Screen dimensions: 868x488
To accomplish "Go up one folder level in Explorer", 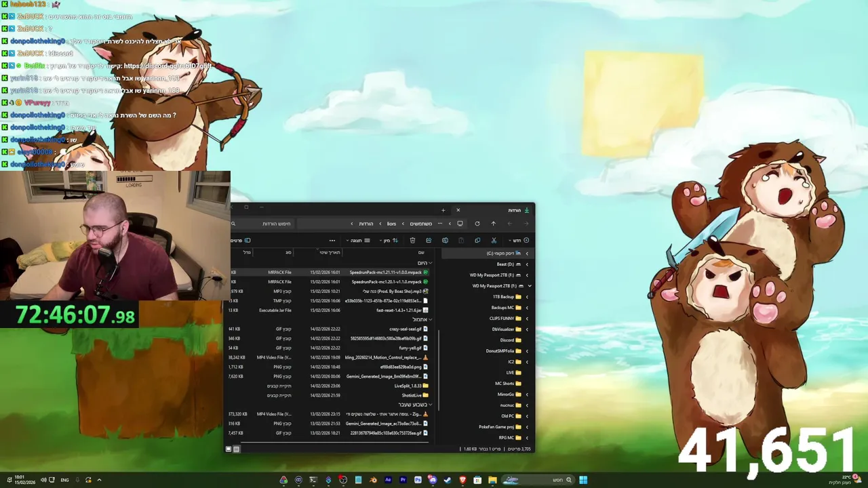I will point(493,224).
